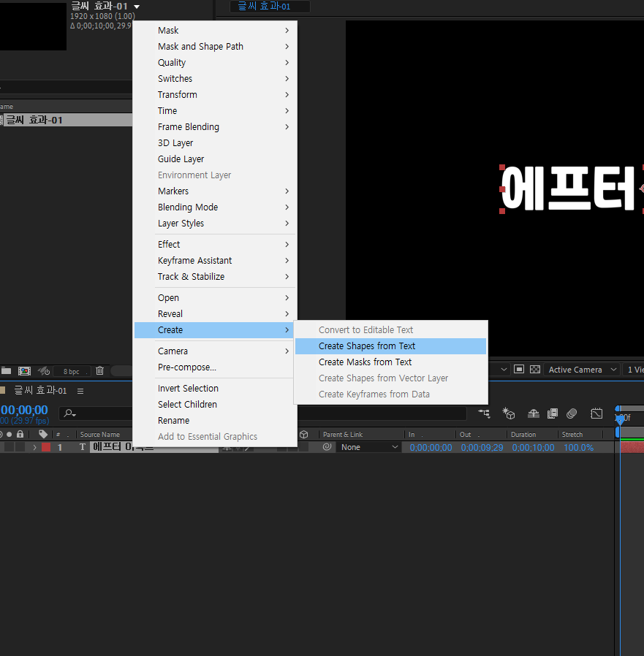This screenshot has height=656, width=644.
Task: Choose Select Children from context menu
Action: [x=215, y=405]
